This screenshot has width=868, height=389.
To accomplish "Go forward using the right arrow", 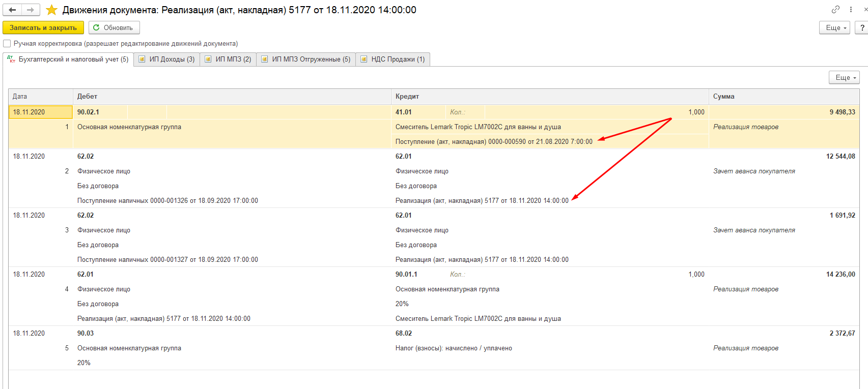I will (x=30, y=10).
